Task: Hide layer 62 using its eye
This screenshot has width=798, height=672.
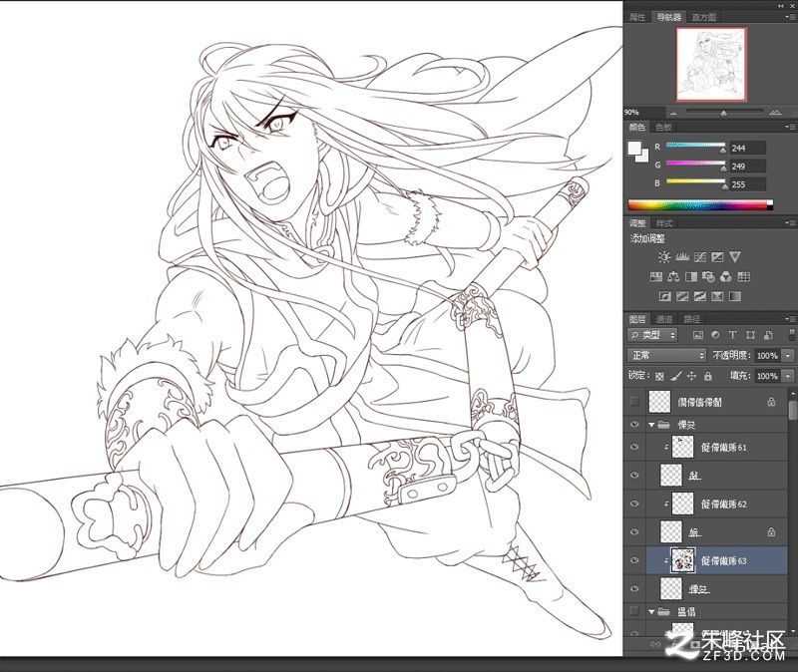Action: 634,504
